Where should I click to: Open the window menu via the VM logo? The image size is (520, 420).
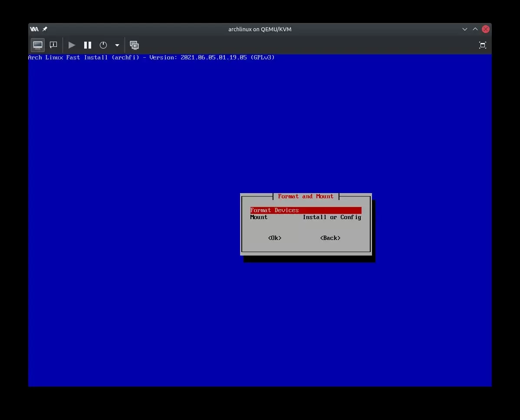(x=34, y=29)
